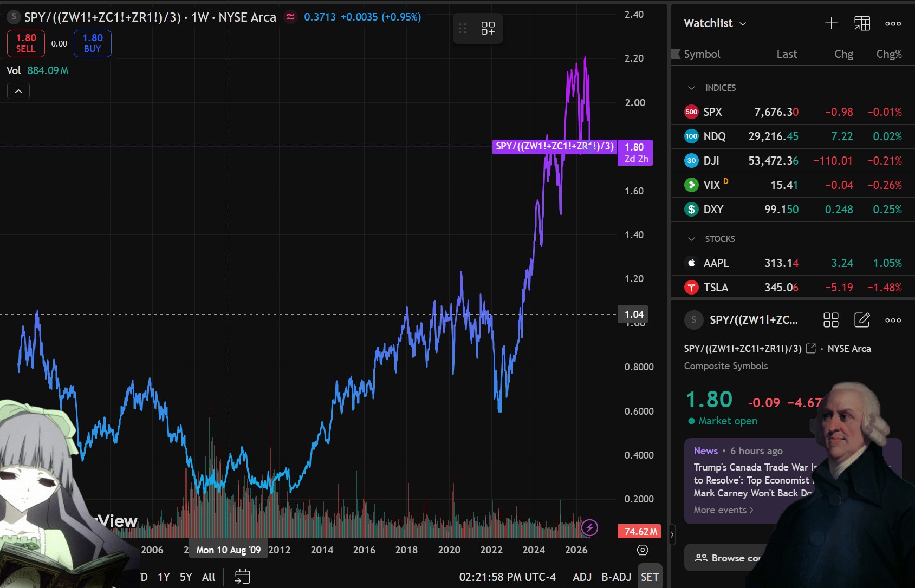915x588 pixels.
Task: Open the external link icon beside the composite symbol
Action: pyautogui.click(x=811, y=349)
